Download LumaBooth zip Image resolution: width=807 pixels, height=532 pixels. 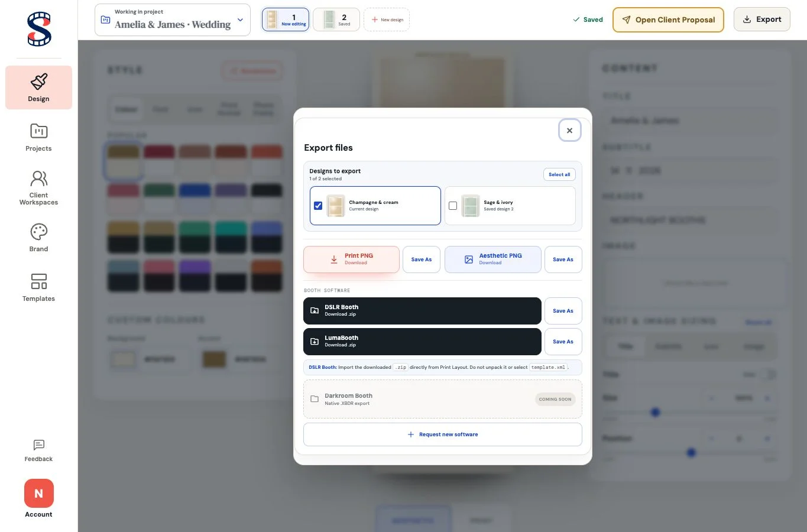coord(422,342)
